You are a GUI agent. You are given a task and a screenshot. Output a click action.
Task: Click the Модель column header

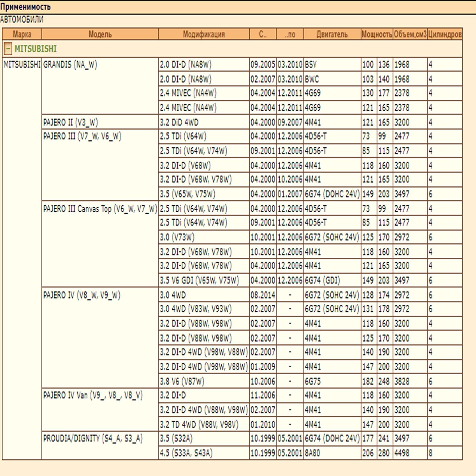coord(100,34)
